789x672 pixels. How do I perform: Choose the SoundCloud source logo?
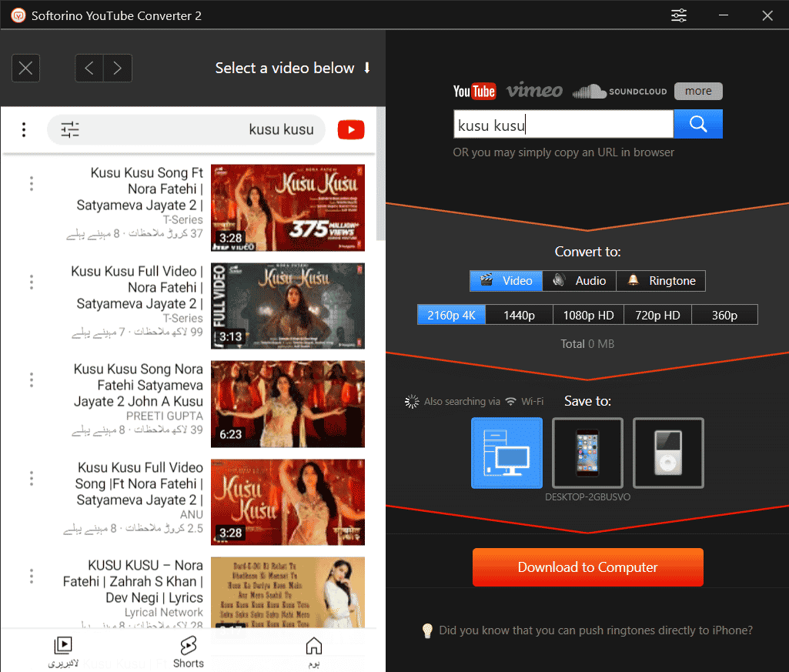pos(620,91)
